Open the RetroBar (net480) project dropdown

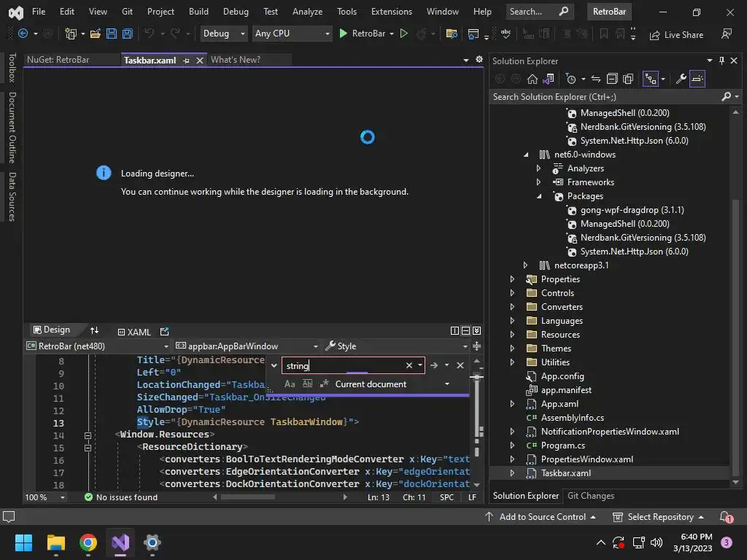(97, 346)
